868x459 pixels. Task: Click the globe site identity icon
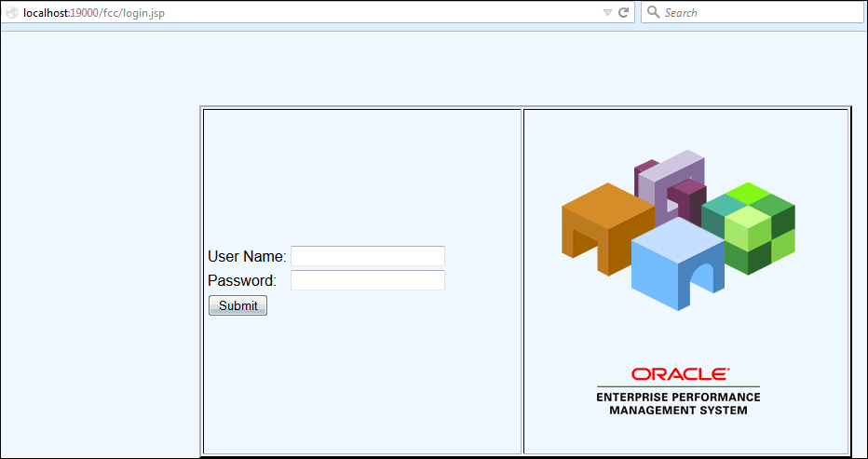(11, 13)
